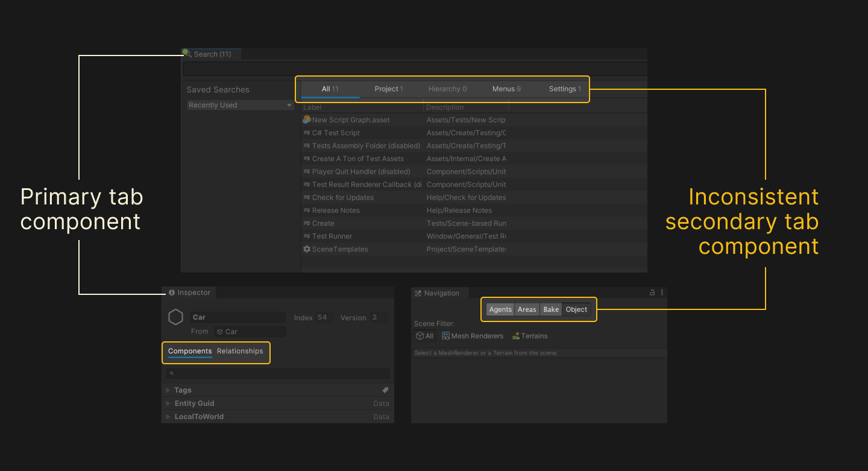Click the Index field showing 54
The width and height of the screenshot is (868, 471).
pyautogui.click(x=325, y=317)
